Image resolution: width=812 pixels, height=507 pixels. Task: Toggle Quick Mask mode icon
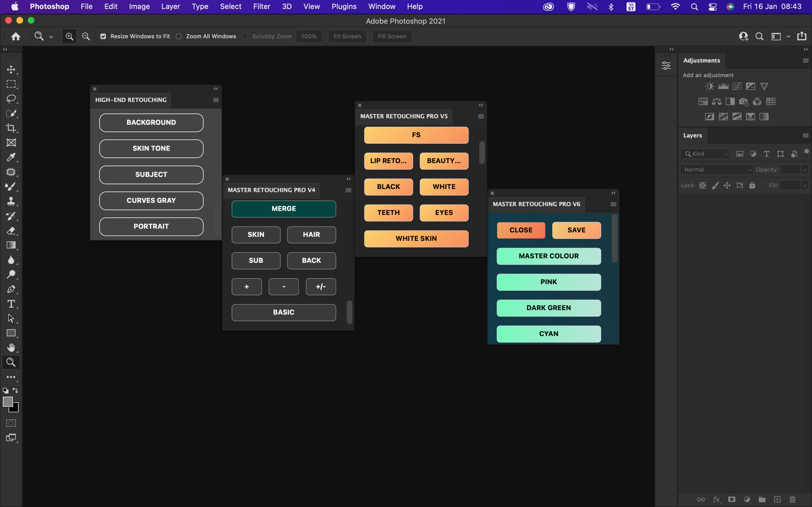point(11,423)
